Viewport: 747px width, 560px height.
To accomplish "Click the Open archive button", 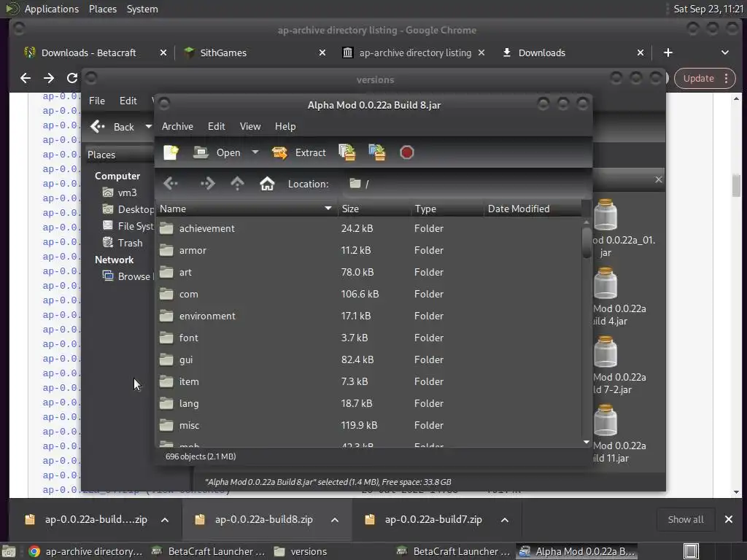I will tap(217, 152).
